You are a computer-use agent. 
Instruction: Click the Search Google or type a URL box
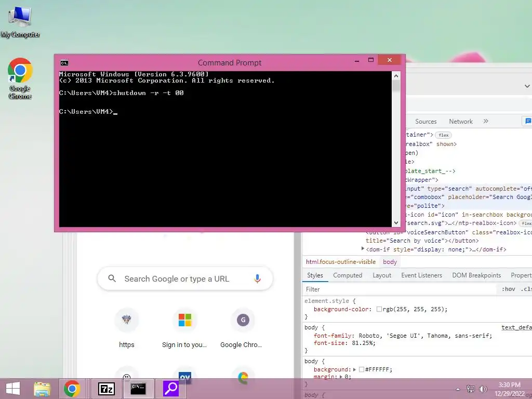185,278
